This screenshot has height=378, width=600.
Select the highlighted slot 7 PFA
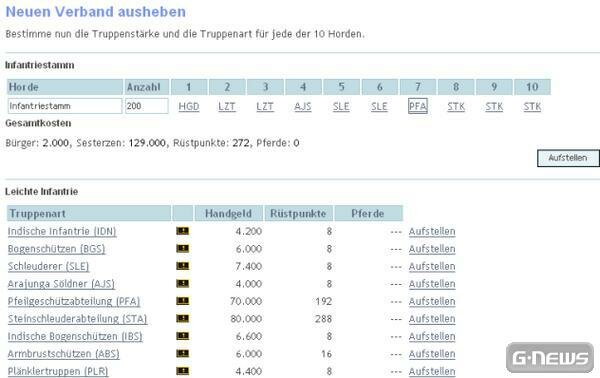[x=418, y=106]
